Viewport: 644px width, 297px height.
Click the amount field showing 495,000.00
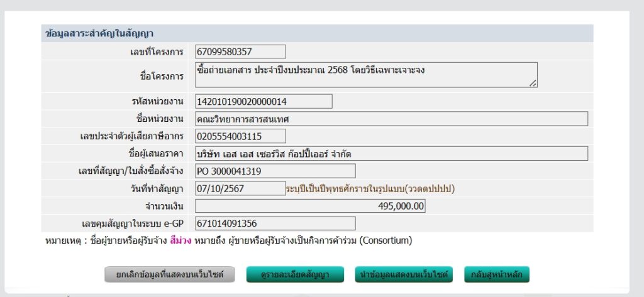point(310,206)
